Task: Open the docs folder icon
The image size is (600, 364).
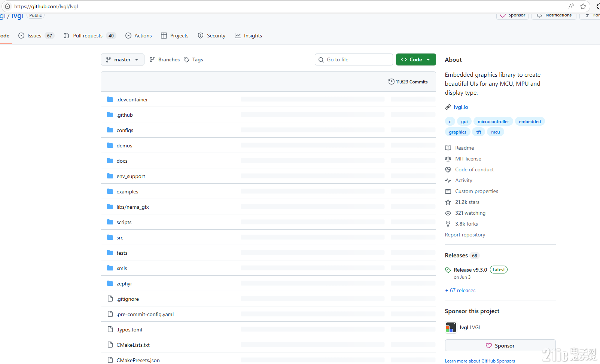Action: [x=110, y=160]
